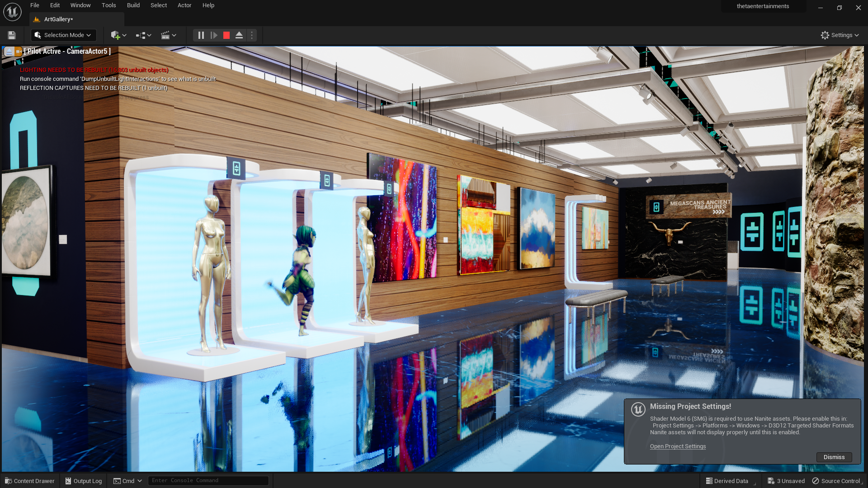
Task: Click the Eject from player icon
Action: pyautogui.click(x=239, y=35)
